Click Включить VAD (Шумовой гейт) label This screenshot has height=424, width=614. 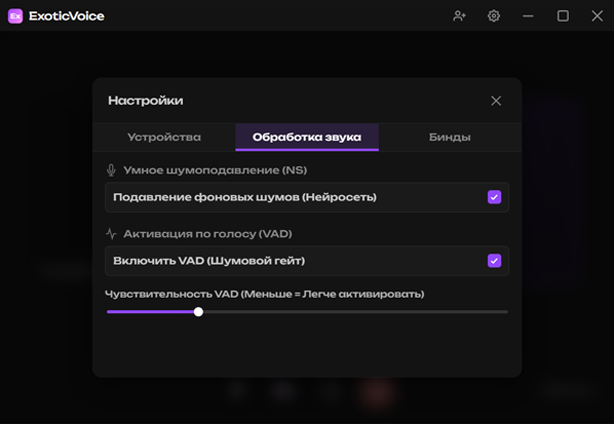pos(209,261)
